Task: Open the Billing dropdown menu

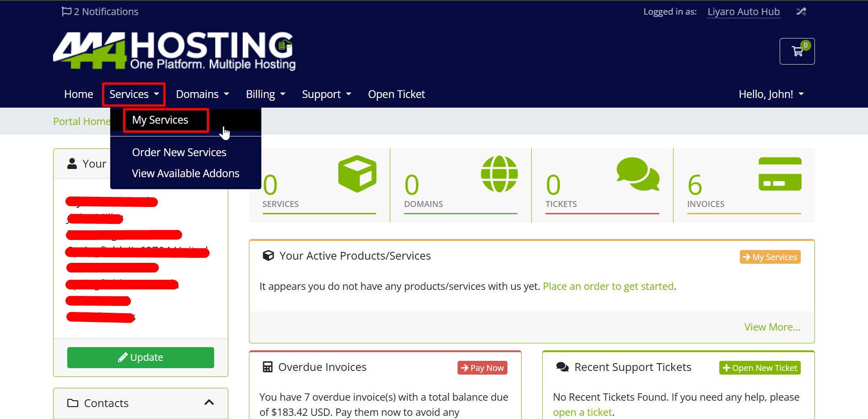Action: coord(265,94)
